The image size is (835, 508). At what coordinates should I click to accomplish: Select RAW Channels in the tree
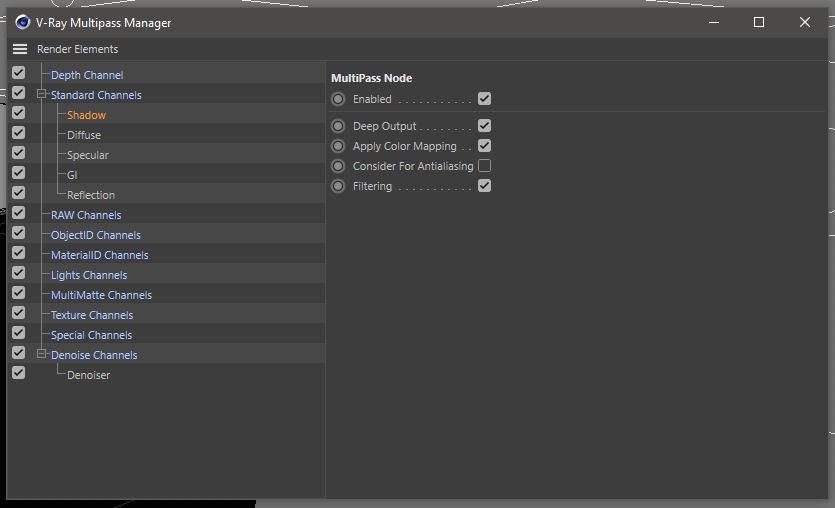(86, 215)
